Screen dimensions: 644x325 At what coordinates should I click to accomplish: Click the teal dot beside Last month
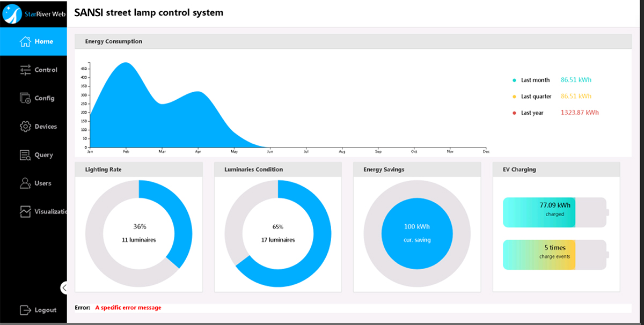(514, 80)
